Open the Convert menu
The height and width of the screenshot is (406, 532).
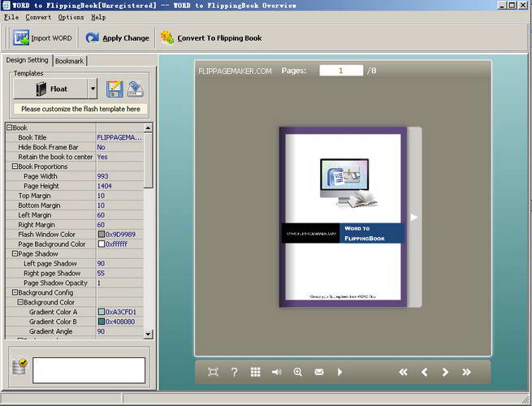click(38, 17)
